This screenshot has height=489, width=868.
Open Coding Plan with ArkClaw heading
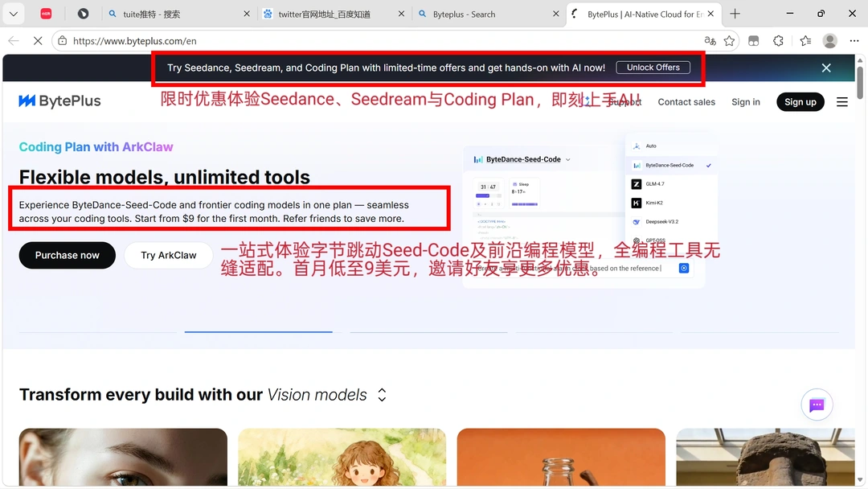[x=96, y=146]
